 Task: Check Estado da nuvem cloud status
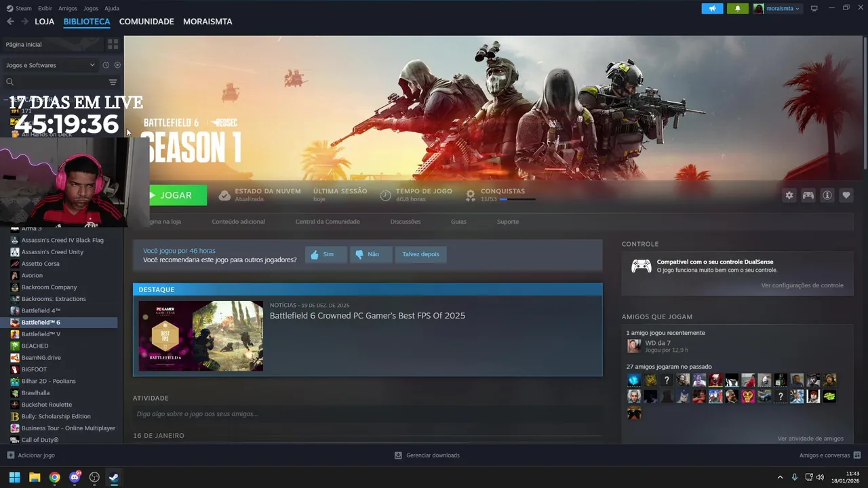[260, 195]
